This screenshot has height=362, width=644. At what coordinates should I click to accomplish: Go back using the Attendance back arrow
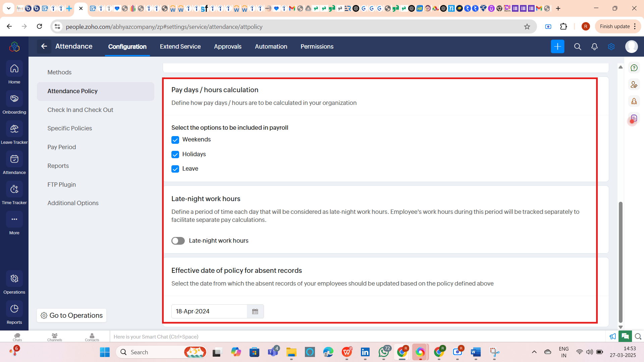[x=44, y=46]
